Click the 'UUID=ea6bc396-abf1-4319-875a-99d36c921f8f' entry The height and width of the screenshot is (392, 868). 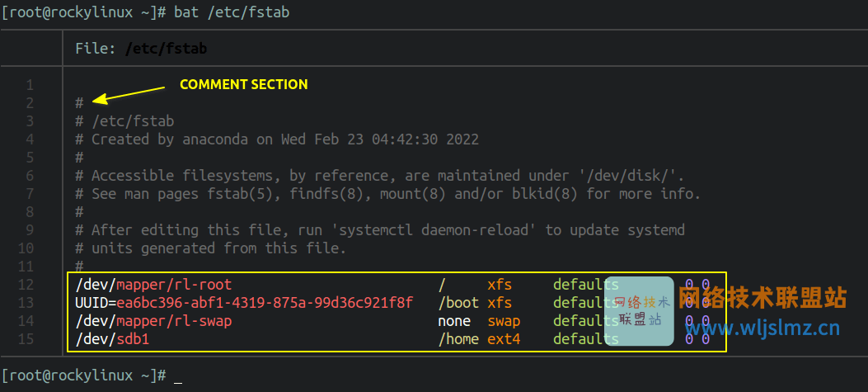point(244,304)
